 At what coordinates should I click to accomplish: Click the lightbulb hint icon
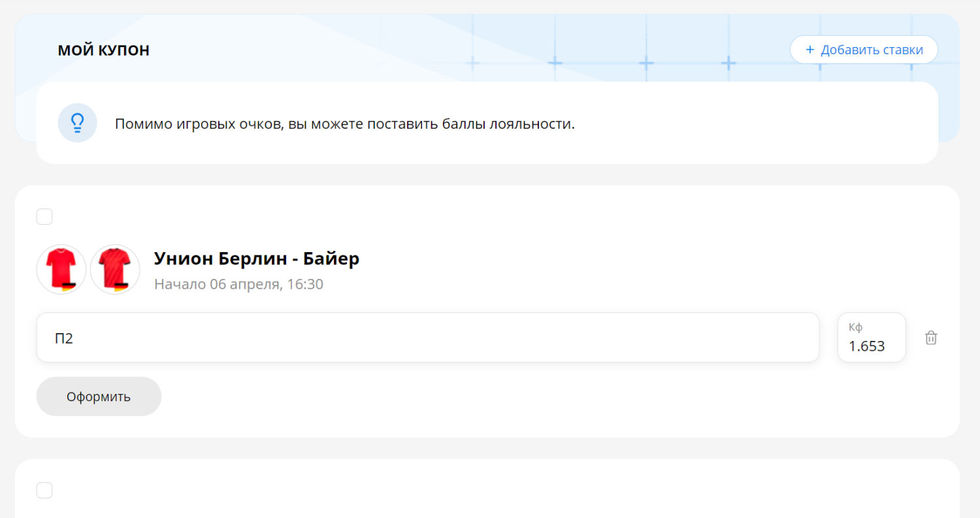77,123
